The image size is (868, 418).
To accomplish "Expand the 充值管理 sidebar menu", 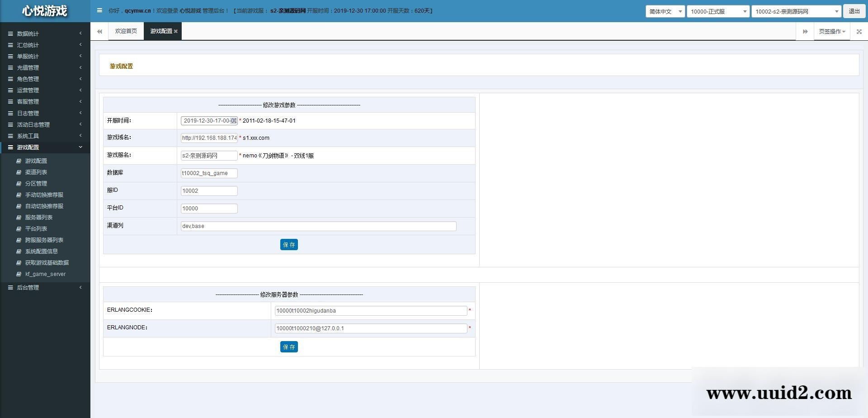I will click(x=28, y=67).
